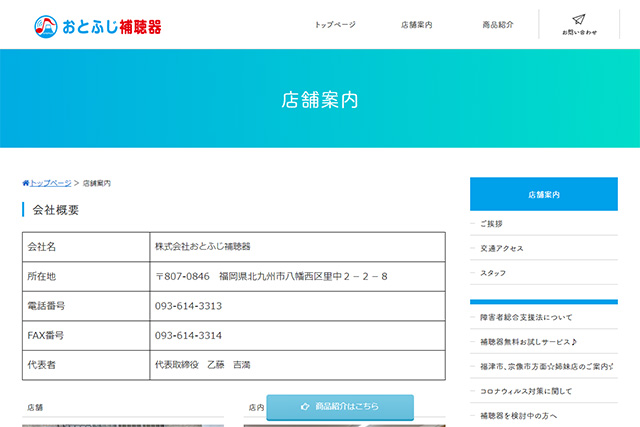Click the お問い合わせ contact label
The image size is (640, 427).
579,33
